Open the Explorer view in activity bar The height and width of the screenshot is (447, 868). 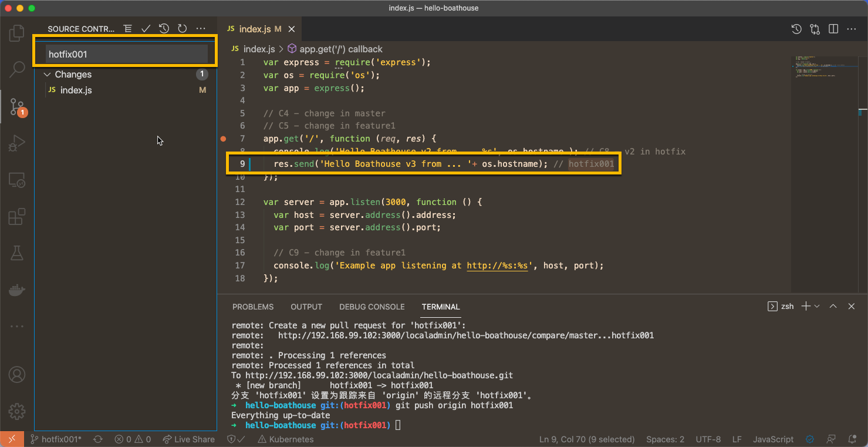(17, 33)
